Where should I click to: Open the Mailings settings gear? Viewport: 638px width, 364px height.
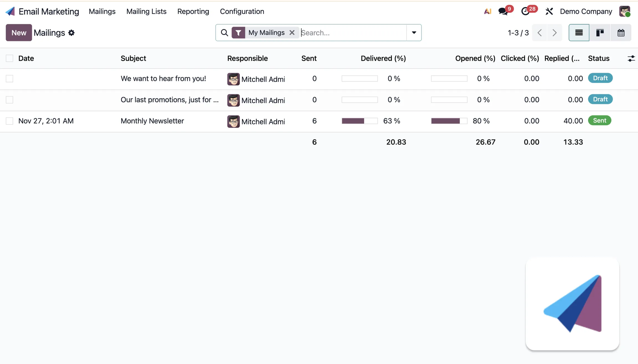71,33
